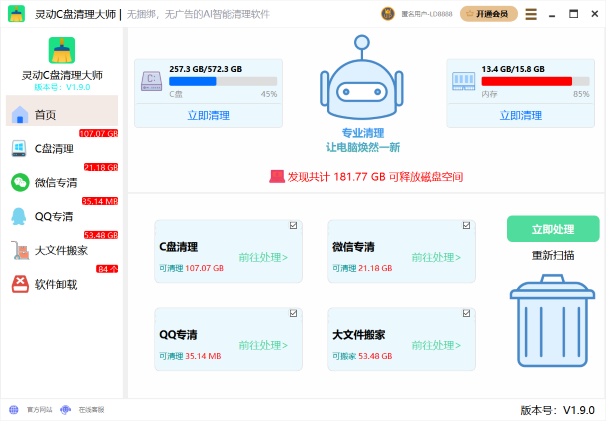Click the QQ penguin icon in the sidebar
Screen dimensions: 606x421
click(x=19, y=216)
